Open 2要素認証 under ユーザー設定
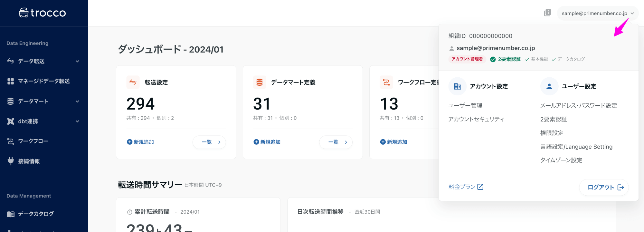644x232 pixels. [554, 119]
